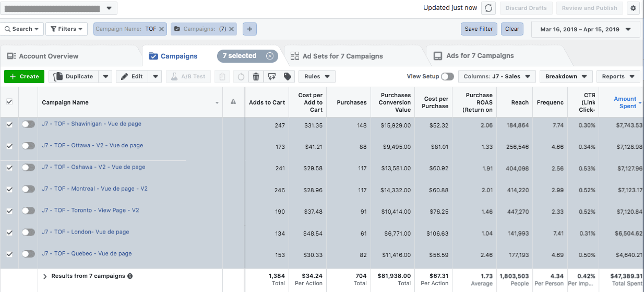The width and height of the screenshot is (644, 292).
Task: Uncheck the Quebec campaign checkbox
Action: (x=9, y=254)
